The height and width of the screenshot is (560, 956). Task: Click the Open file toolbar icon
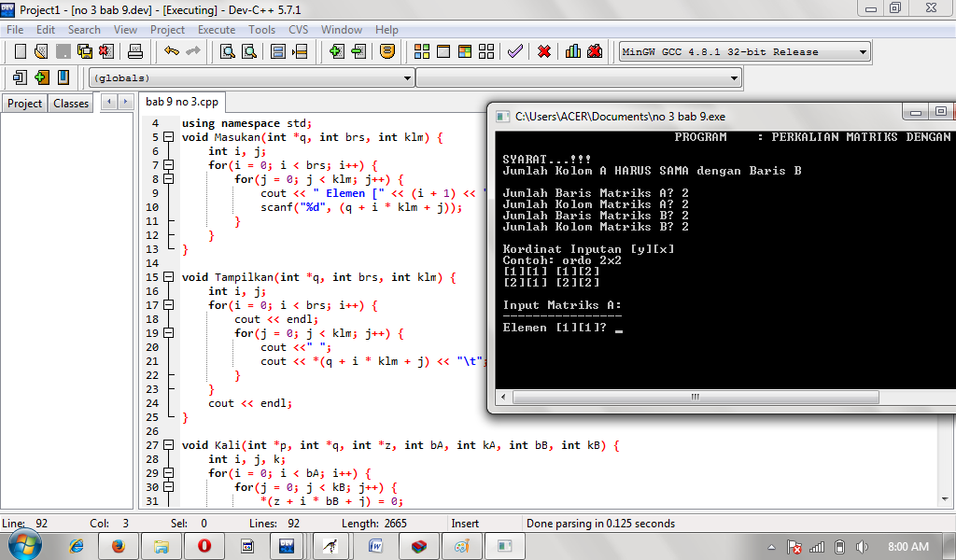pyautogui.click(x=41, y=51)
